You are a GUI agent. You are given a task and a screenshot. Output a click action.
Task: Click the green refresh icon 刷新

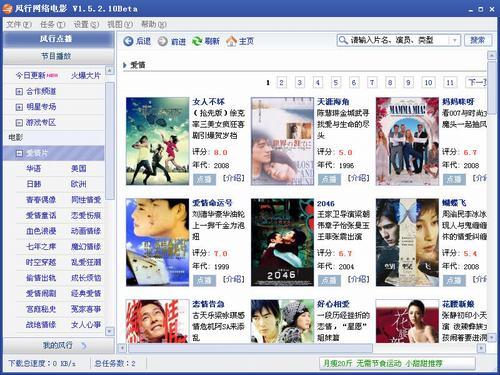click(197, 41)
